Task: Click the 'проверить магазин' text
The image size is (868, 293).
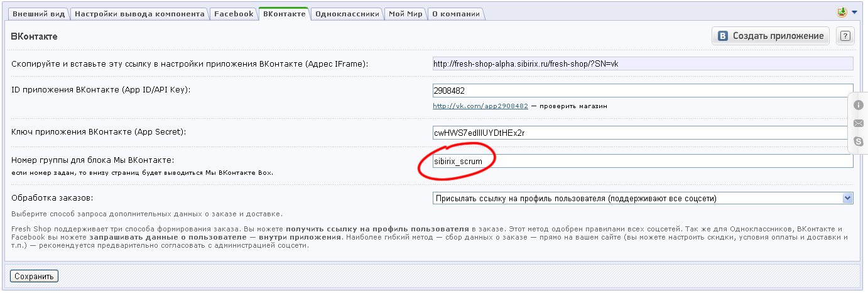Action: [x=573, y=106]
